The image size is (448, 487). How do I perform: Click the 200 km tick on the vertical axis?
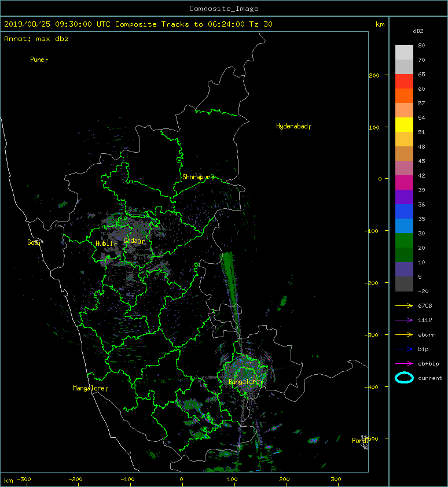374,75
